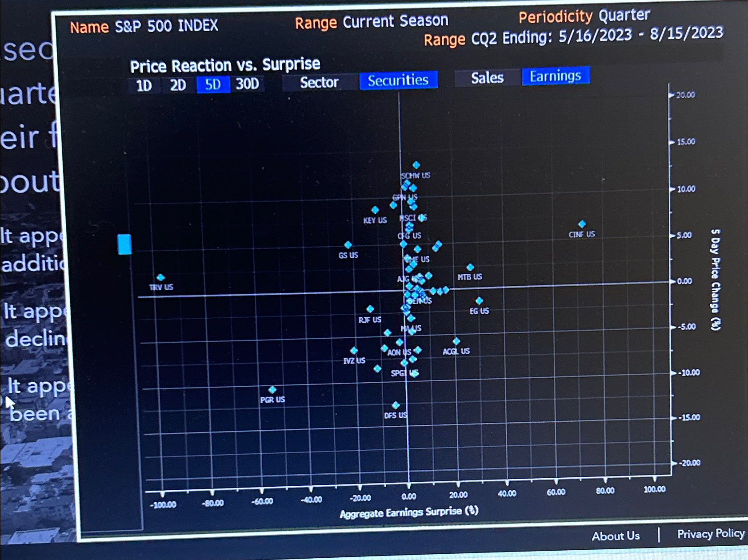748x560 pixels.
Task: Switch chart view to Securities
Action: point(398,80)
